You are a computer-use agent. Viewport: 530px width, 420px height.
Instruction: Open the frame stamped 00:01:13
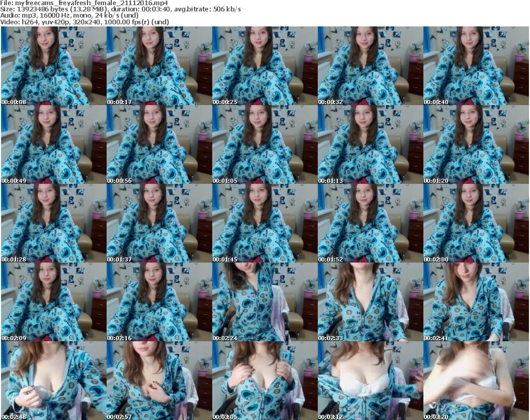(x=370, y=144)
